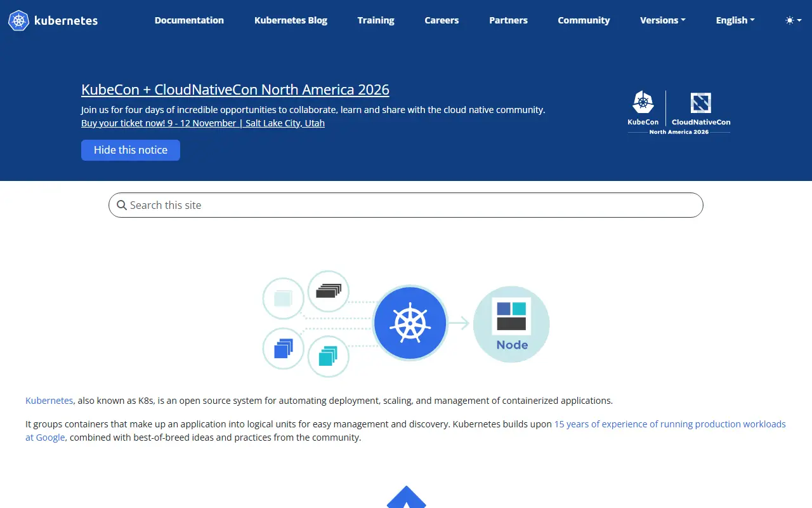812x508 pixels.
Task: Open the Documentation menu item
Action: coord(189,20)
